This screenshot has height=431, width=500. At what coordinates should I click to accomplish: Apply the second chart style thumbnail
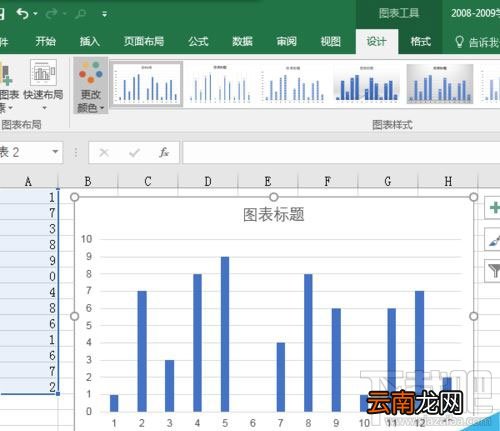click(x=220, y=84)
